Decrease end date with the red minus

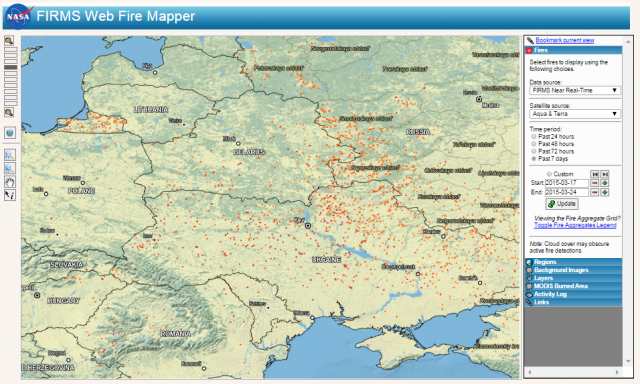click(x=595, y=192)
